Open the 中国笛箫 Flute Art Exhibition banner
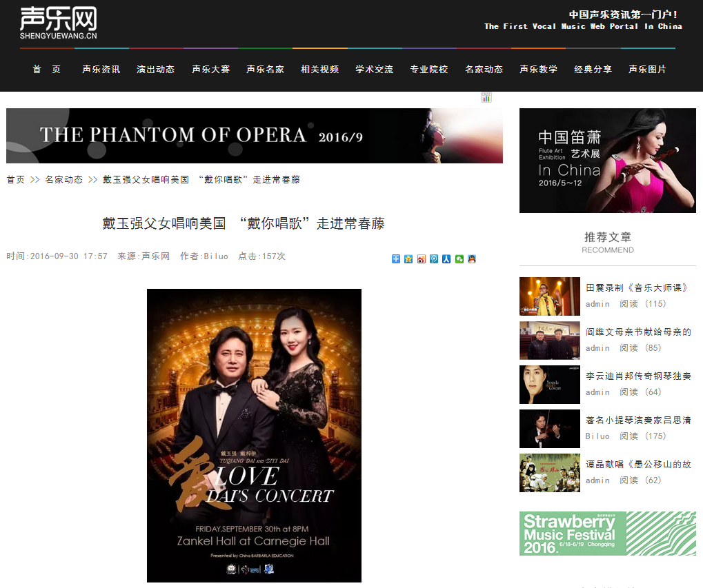 click(x=608, y=161)
